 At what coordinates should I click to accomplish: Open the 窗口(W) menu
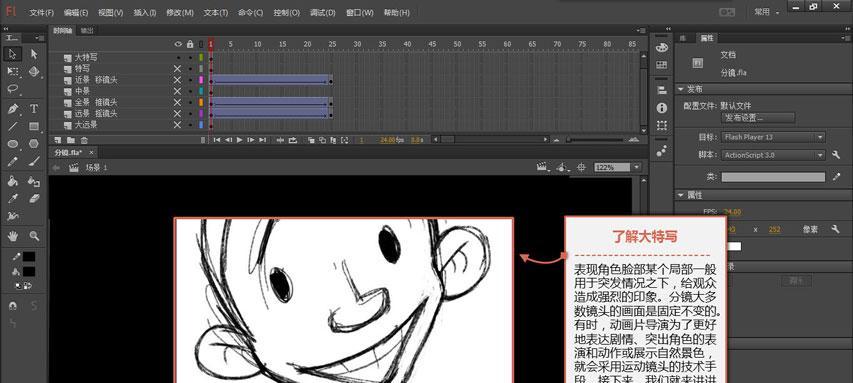coord(360,13)
